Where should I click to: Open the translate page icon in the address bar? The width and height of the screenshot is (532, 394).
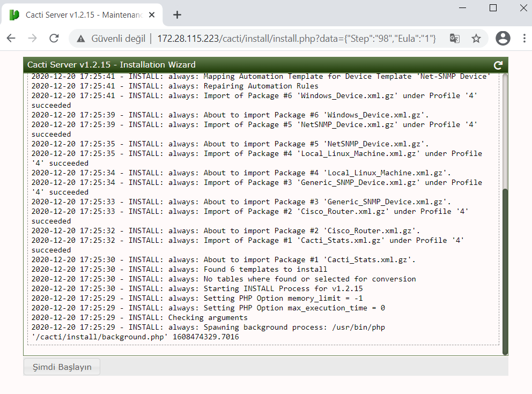pos(455,38)
